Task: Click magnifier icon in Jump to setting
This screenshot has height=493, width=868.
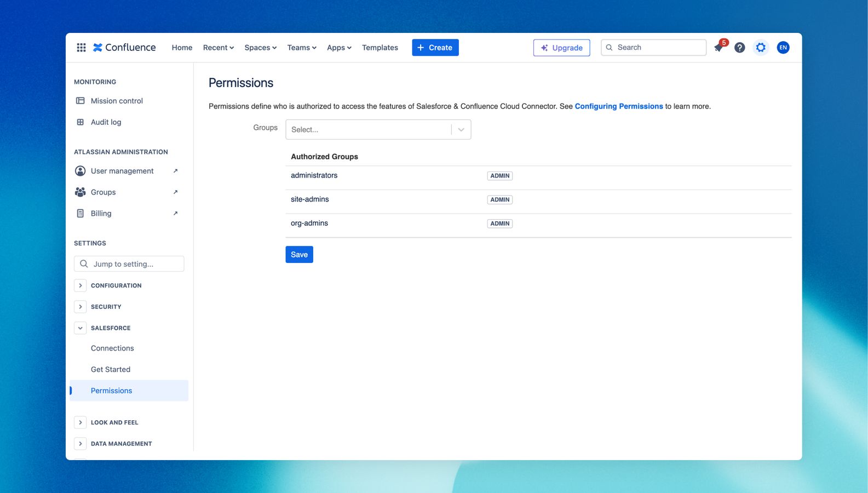Action: pos(84,264)
